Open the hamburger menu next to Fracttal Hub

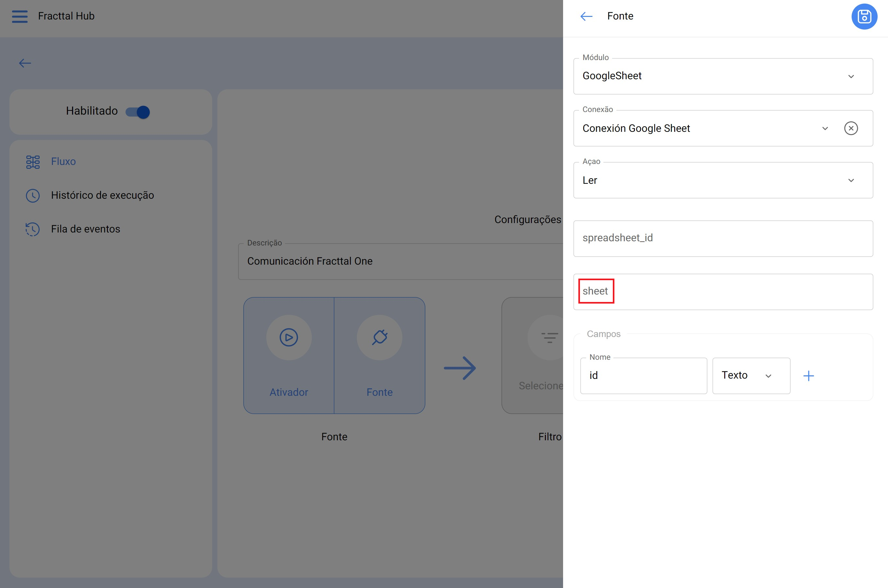(x=19, y=16)
